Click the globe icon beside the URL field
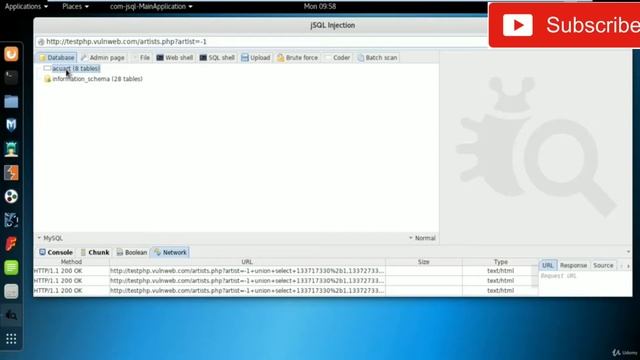 [41, 42]
